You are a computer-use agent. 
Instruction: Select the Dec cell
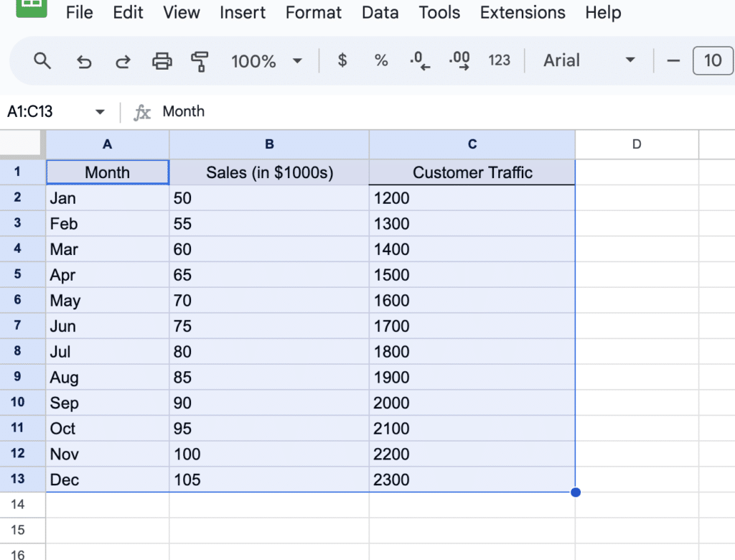(x=108, y=479)
